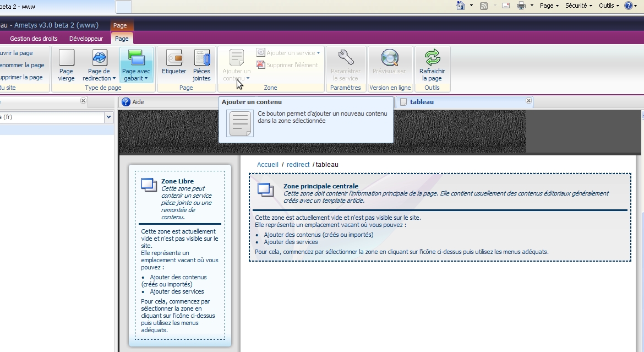Click the browser print icon
Image resolution: width=644 pixels, height=352 pixels.
(x=521, y=6)
